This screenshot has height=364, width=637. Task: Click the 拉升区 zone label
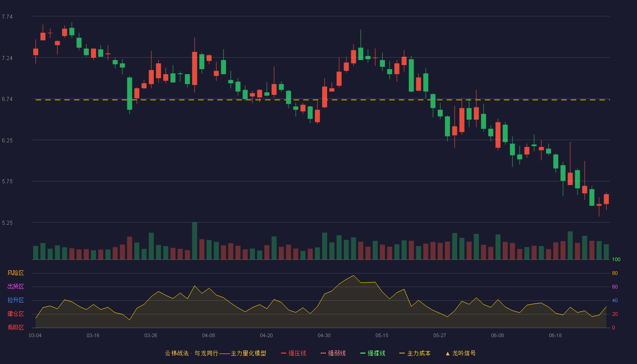pos(15,300)
